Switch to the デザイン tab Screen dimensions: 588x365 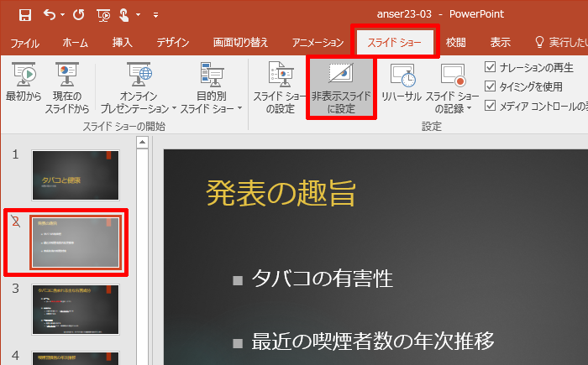tap(172, 42)
